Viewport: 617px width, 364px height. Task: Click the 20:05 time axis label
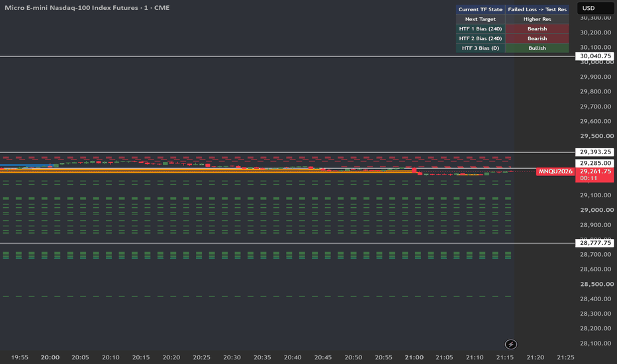(x=80, y=357)
